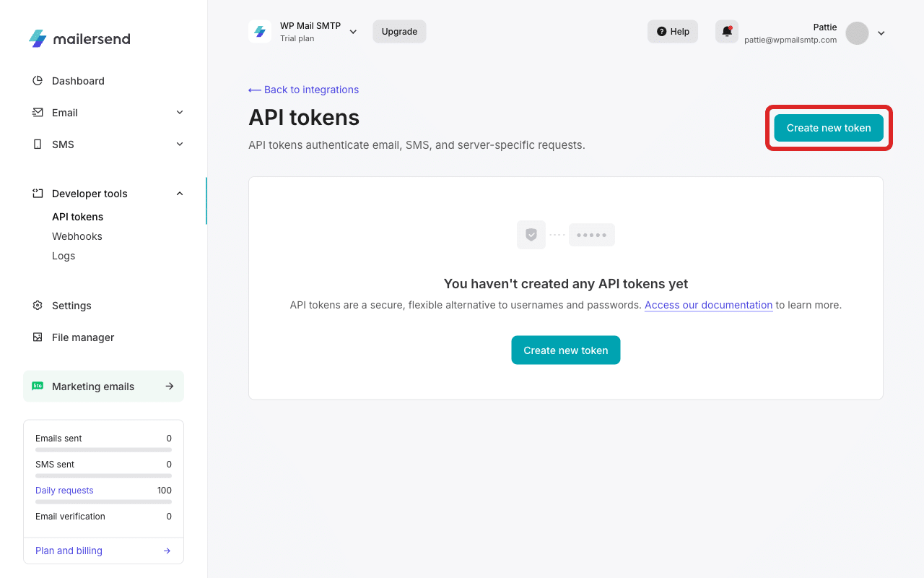Expand the Email section chevron

pyautogui.click(x=179, y=112)
